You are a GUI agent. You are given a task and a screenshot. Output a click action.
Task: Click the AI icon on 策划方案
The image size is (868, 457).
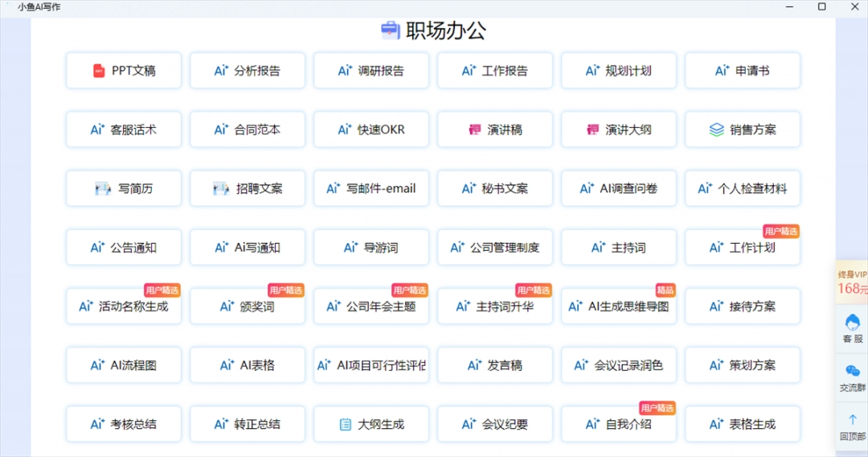coord(716,365)
